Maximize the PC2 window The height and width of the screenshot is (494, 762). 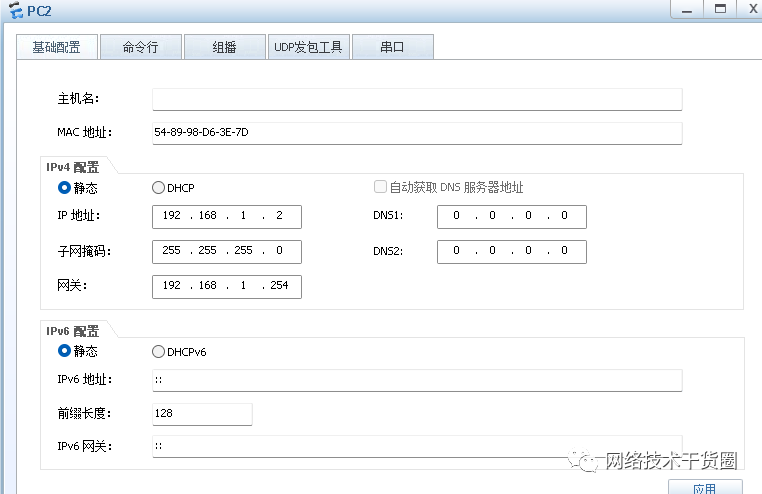point(720,9)
